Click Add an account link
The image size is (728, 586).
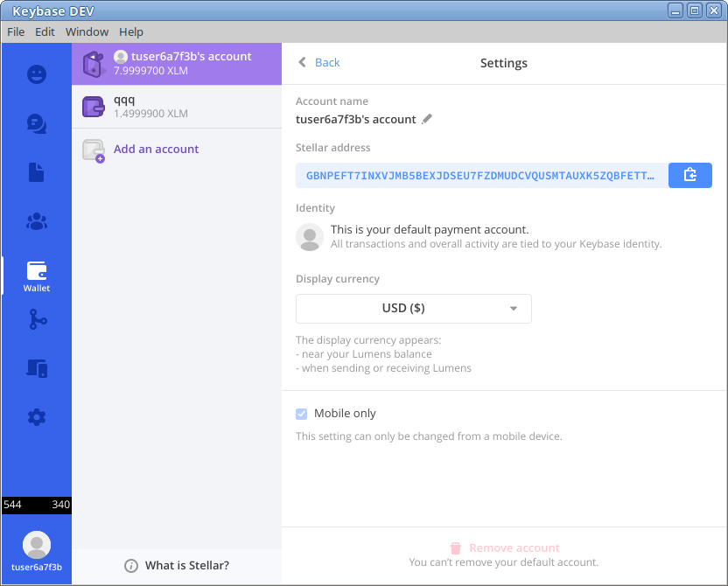tap(156, 149)
